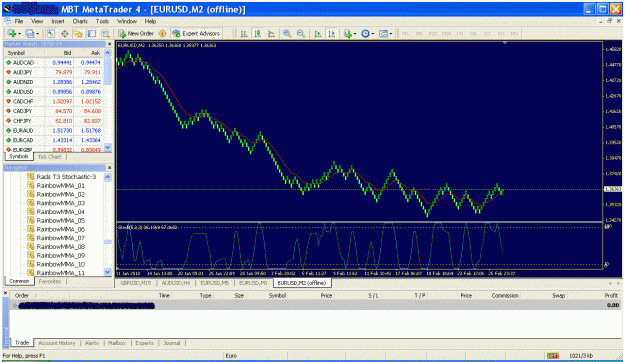This screenshot has width=625, height=362.
Task: Click the Zoom Out magnifier icon
Action: [x=301, y=34]
